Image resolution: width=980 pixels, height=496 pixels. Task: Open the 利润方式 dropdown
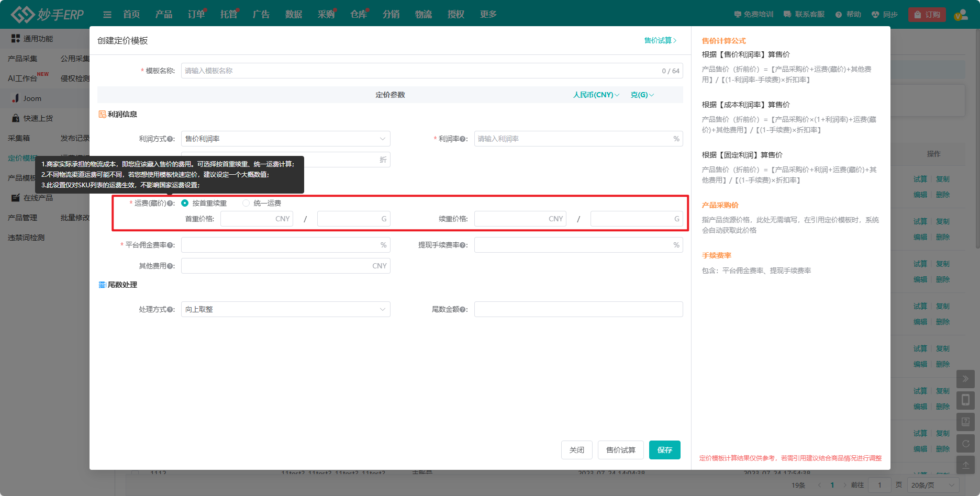pyautogui.click(x=285, y=139)
